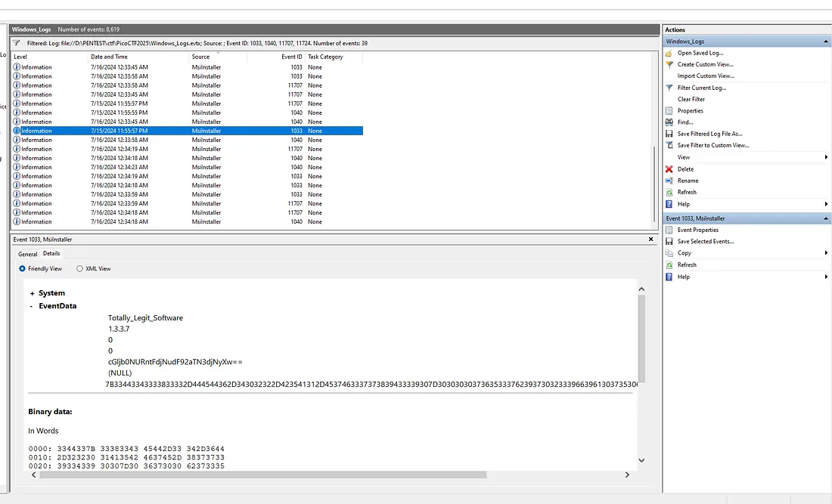Click the details pane scroll down arrow

(x=641, y=460)
